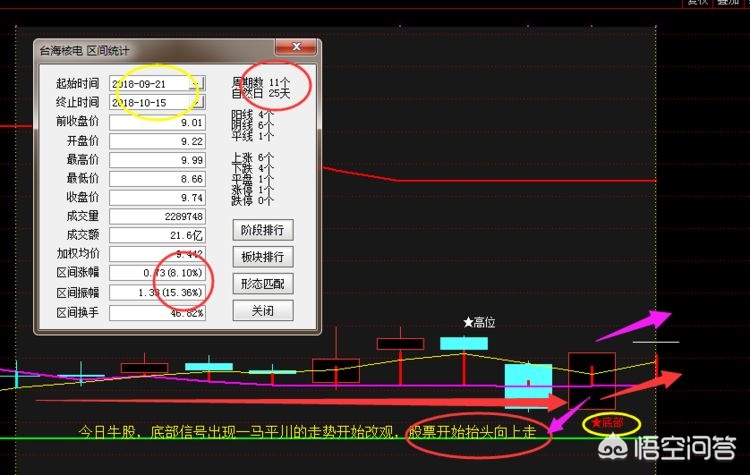Click the 板块排行 button

(x=263, y=257)
